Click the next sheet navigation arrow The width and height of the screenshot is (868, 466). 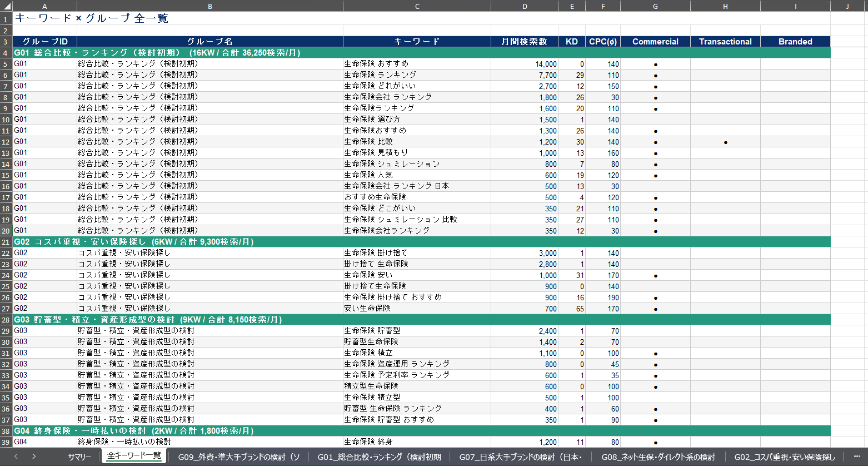coord(34,457)
